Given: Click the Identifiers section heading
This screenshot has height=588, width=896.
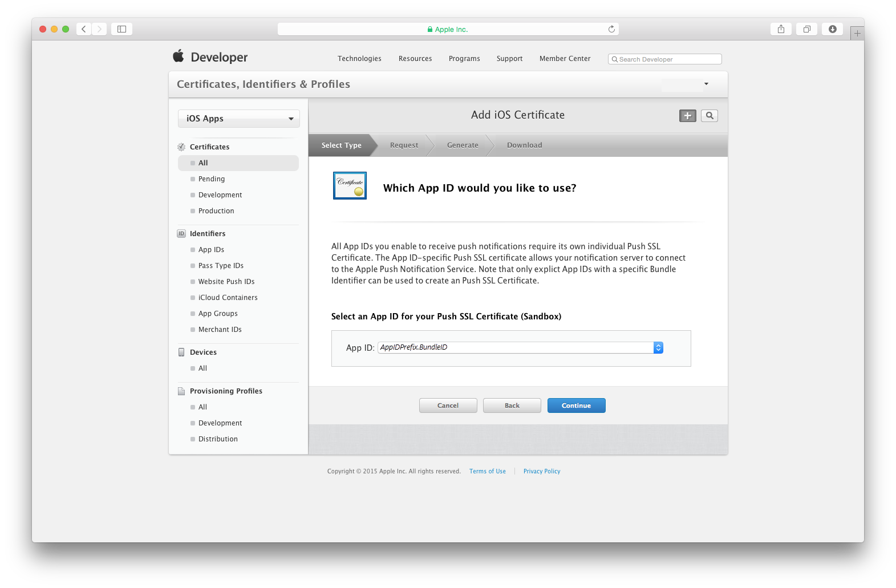Looking at the screenshot, I should tap(208, 234).
